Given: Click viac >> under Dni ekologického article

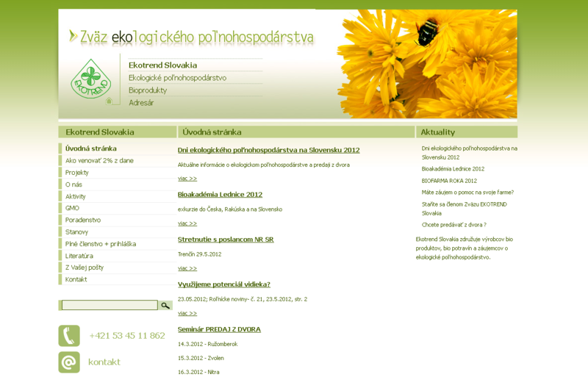Looking at the screenshot, I should pyautogui.click(x=187, y=179).
